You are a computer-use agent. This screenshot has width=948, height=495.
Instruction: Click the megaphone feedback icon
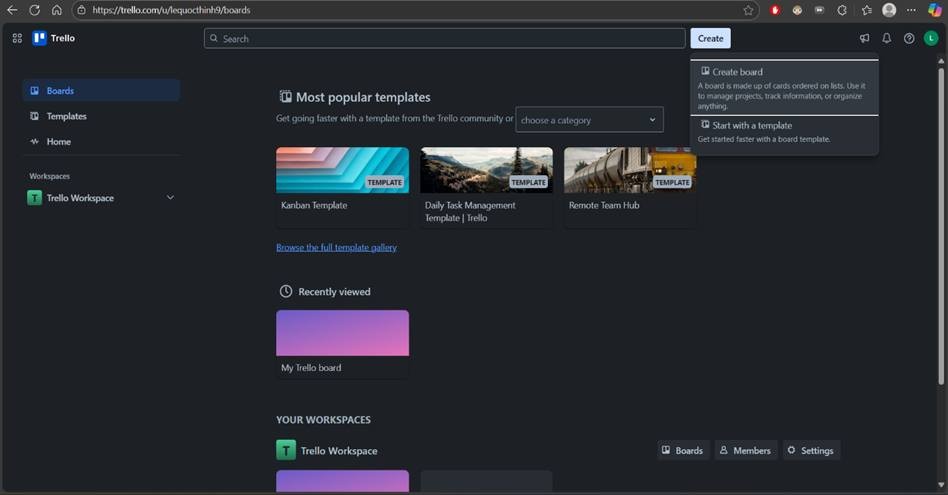pos(864,38)
